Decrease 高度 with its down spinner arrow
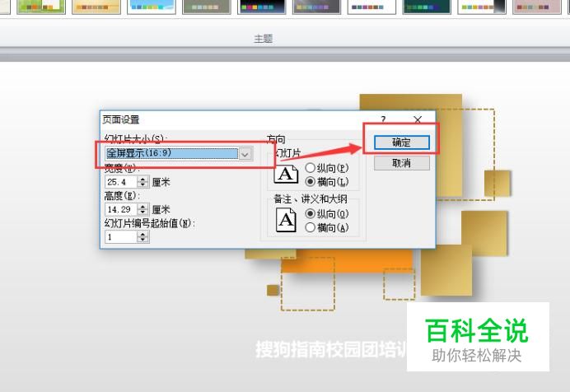570x392 pixels. click(x=142, y=212)
